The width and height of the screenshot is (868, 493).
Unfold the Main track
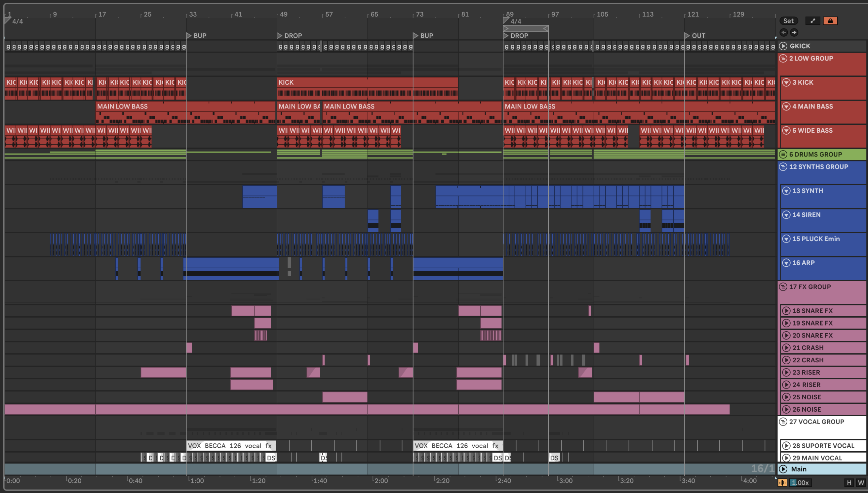pyautogui.click(x=783, y=469)
